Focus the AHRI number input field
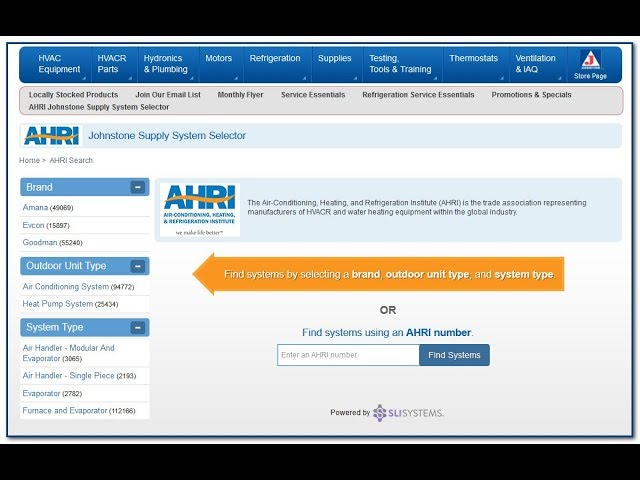The width and height of the screenshot is (640, 480). click(348, 355)
